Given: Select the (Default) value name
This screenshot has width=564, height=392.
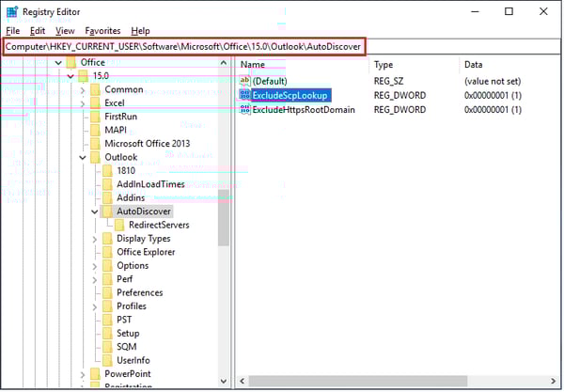Looking at the screenshot, I should click(270, 81).
